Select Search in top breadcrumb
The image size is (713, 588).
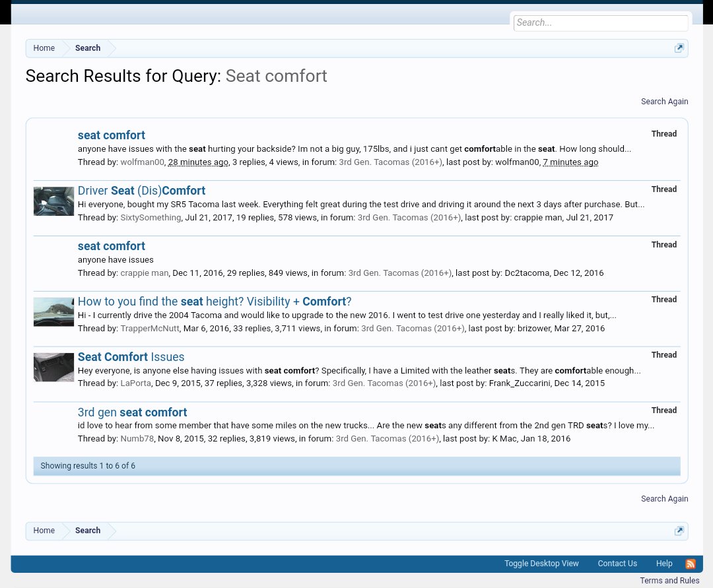click(x=88, y=48)
